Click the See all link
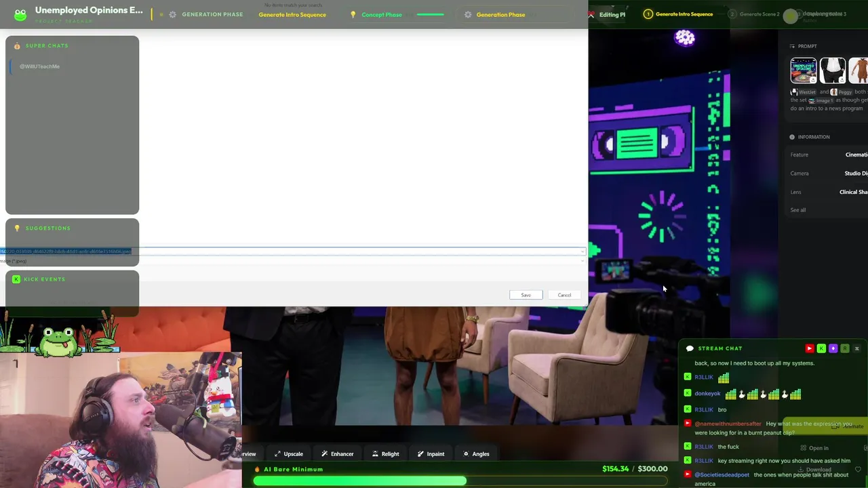The image size is (868, 488). [798, 210]
